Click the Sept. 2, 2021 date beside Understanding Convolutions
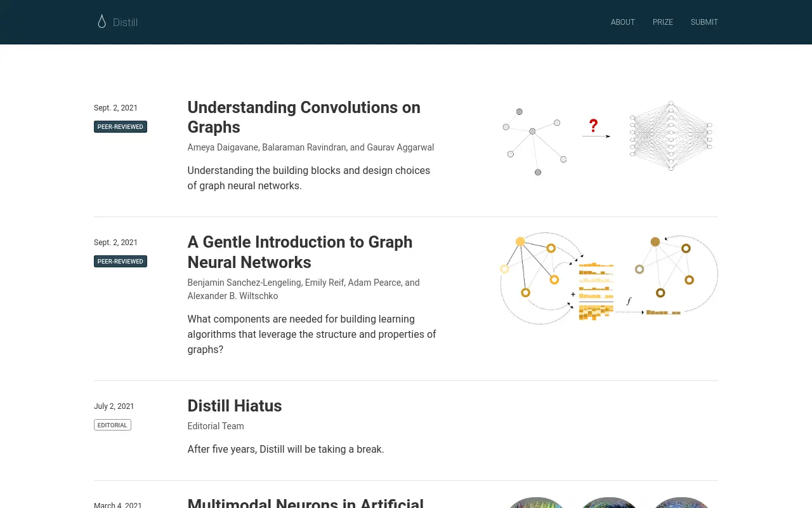The width and height of the screenshot is (812, 508). (x=116, y=108)
